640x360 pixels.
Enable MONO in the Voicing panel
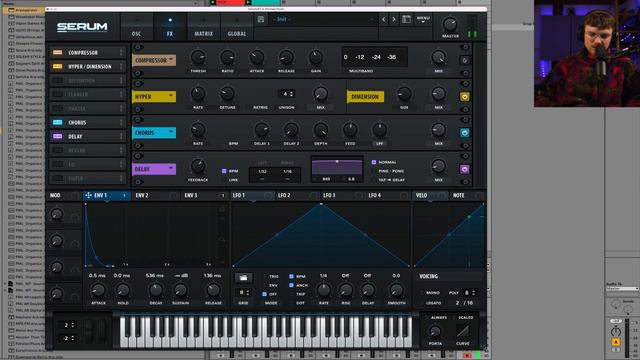point(432,293)
